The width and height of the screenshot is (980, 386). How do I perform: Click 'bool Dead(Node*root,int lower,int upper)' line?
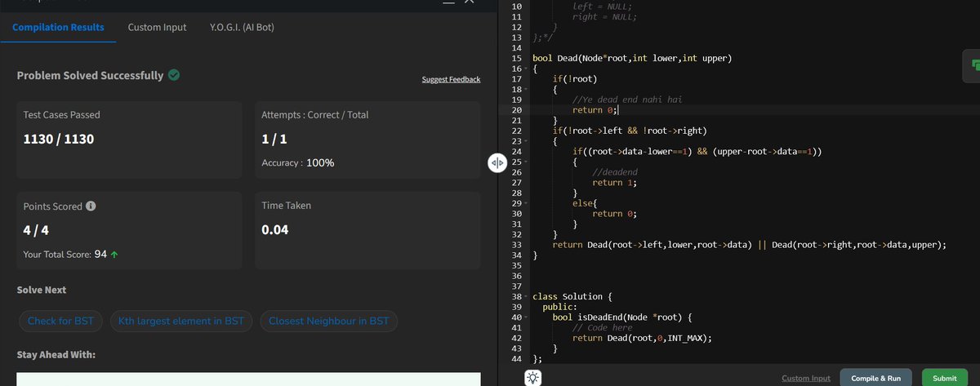tap(631, 59)
